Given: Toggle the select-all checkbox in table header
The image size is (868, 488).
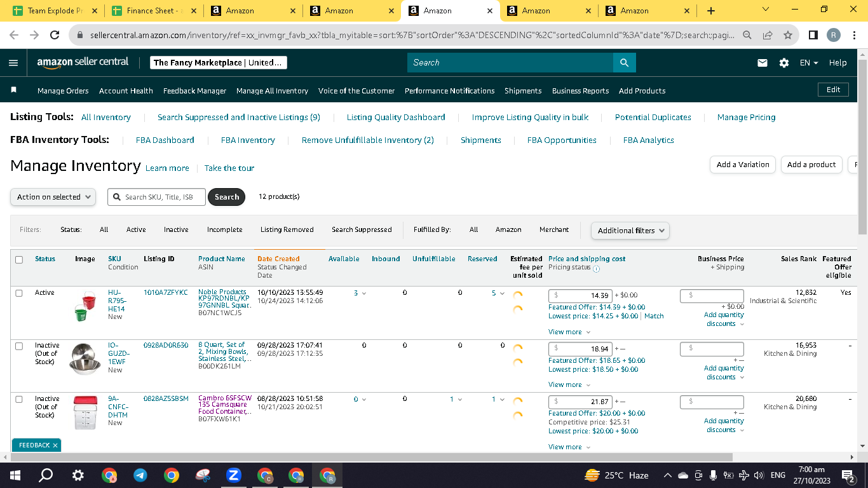Looking at the screenshot, I should coord(19,259).
